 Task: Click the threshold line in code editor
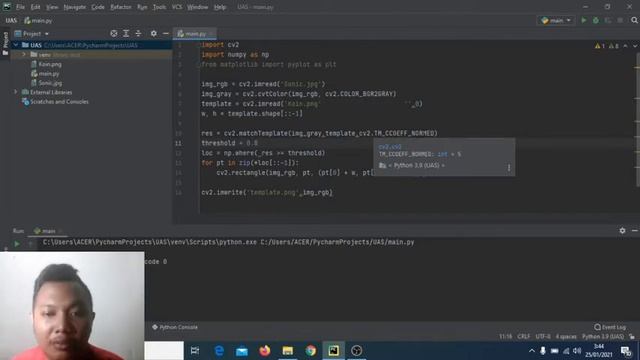click(x=229, y=143)
